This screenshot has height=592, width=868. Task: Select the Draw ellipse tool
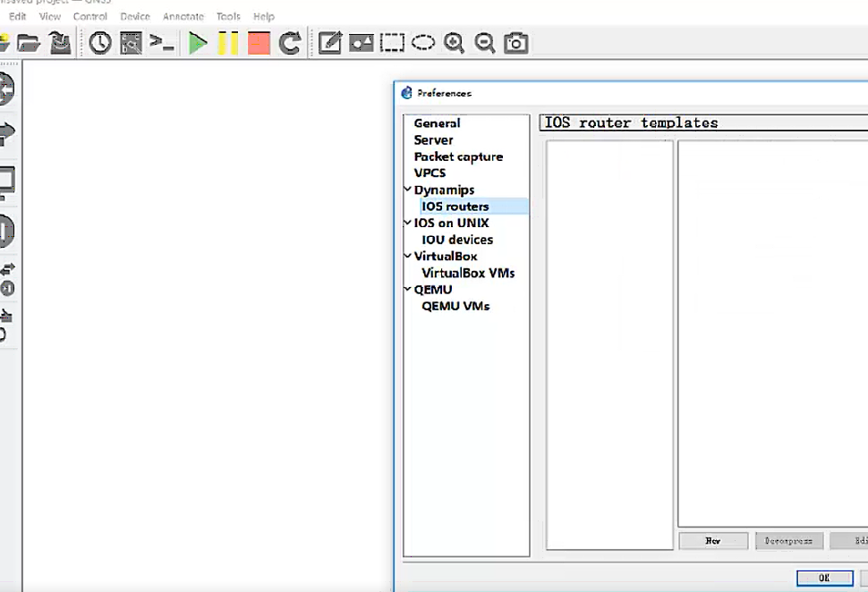click(x=423, y=43)
